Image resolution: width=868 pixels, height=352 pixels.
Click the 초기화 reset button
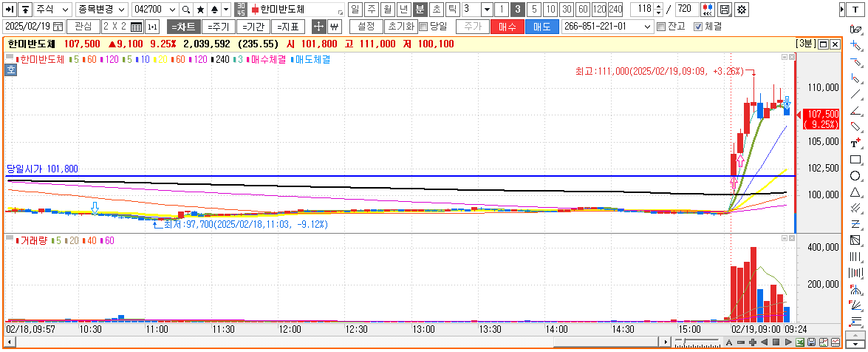pos(401,27)
